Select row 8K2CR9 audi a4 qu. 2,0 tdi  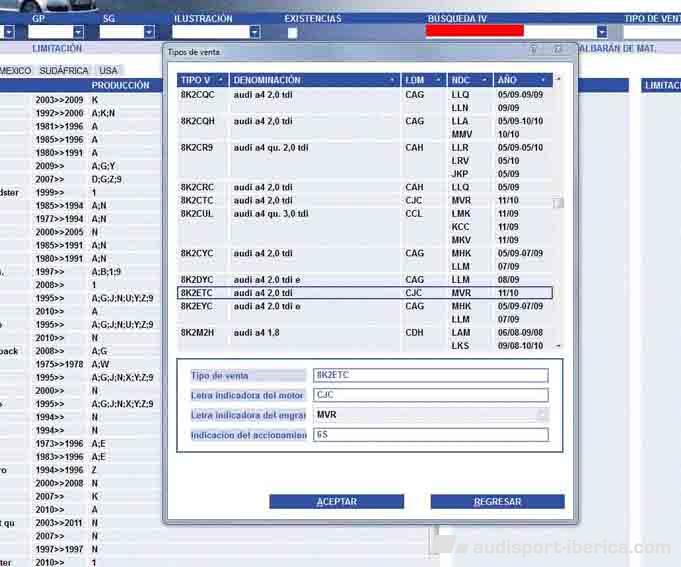(364, 148)
